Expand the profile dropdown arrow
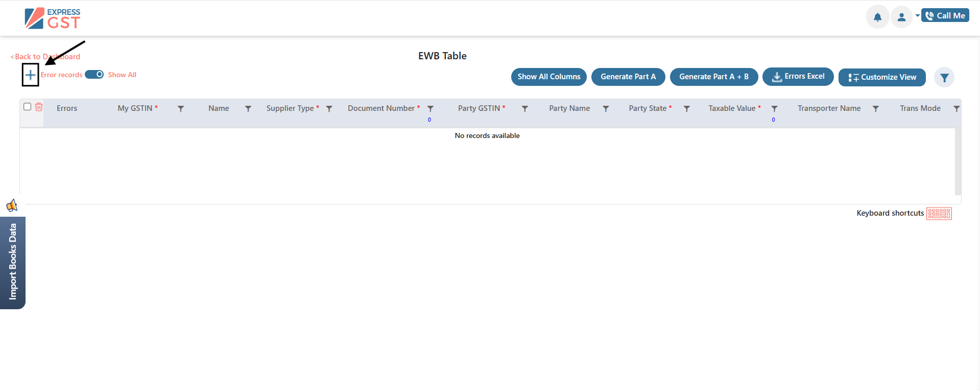Screen dimensions: 980x391 click(x=917, y=16)
